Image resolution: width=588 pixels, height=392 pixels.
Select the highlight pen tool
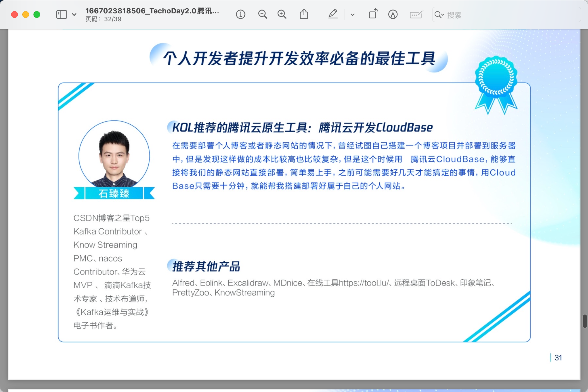[333, 14]
